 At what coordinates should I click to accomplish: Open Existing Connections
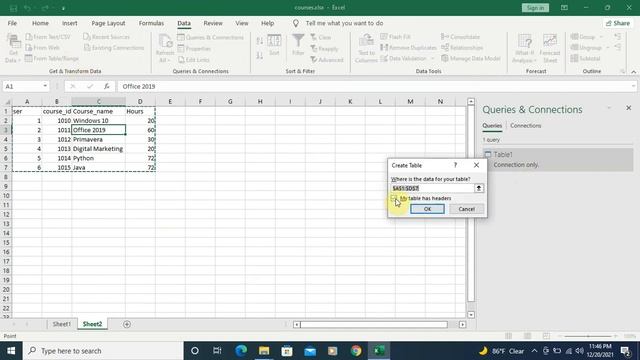tap(114, 48)
